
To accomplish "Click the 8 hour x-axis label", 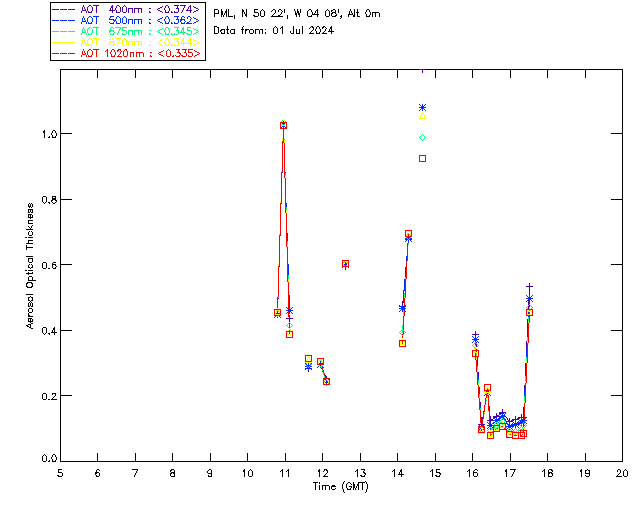I will 173,474.
